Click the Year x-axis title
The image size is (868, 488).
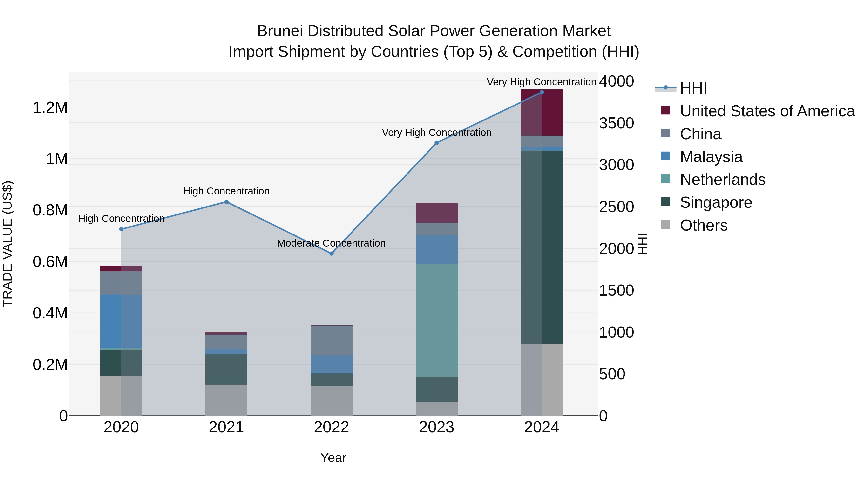[x=334, y=458]
